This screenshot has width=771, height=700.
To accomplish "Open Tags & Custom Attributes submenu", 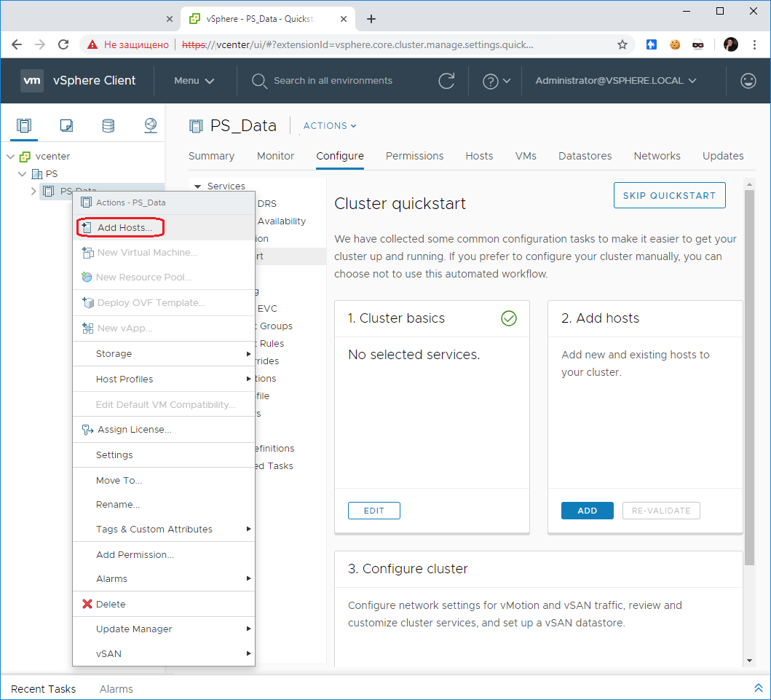I will [x=164, y=530].
